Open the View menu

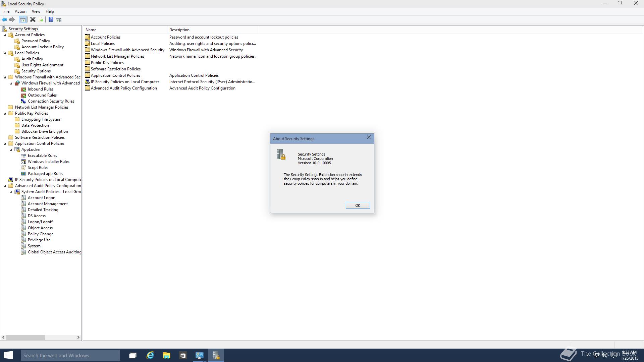click(36, 11)
